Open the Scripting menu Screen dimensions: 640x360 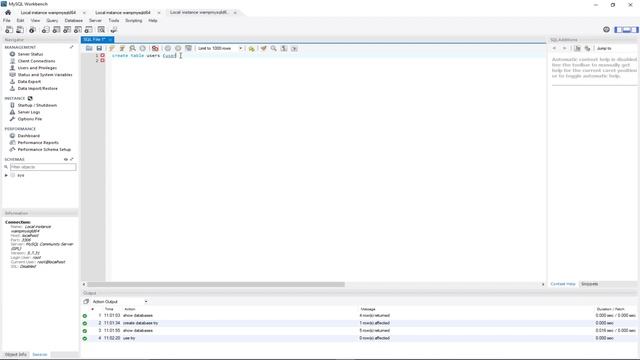133,20
